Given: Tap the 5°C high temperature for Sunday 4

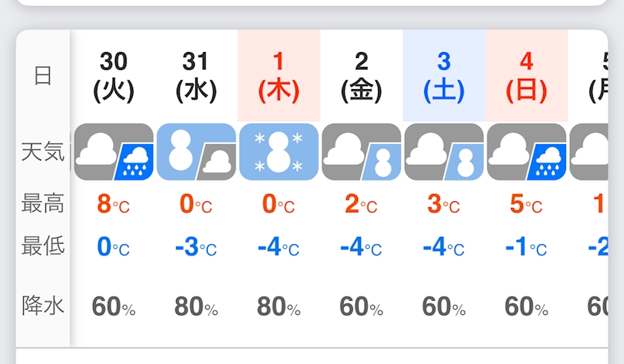Looking at the screenshot, I should tap(526, 204).
